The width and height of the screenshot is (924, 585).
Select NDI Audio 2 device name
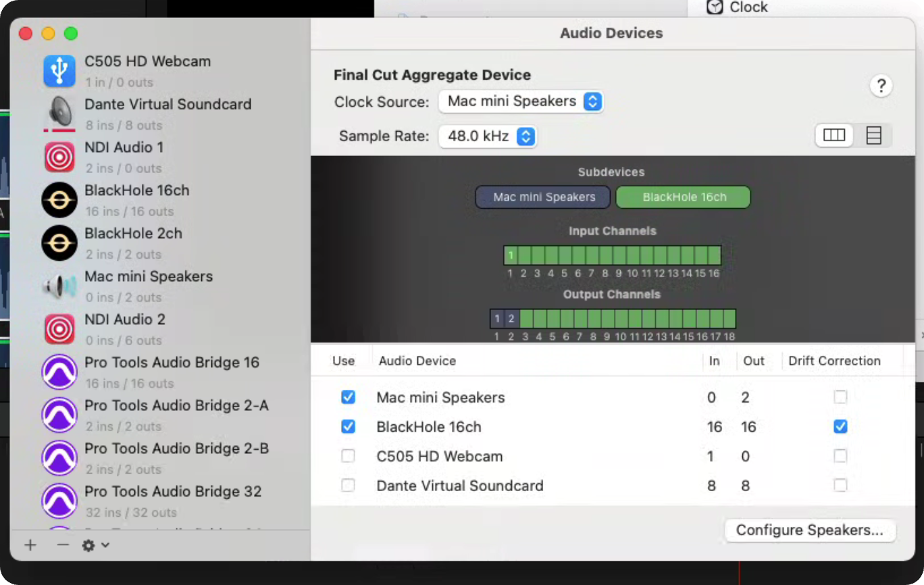coord(125,320)
